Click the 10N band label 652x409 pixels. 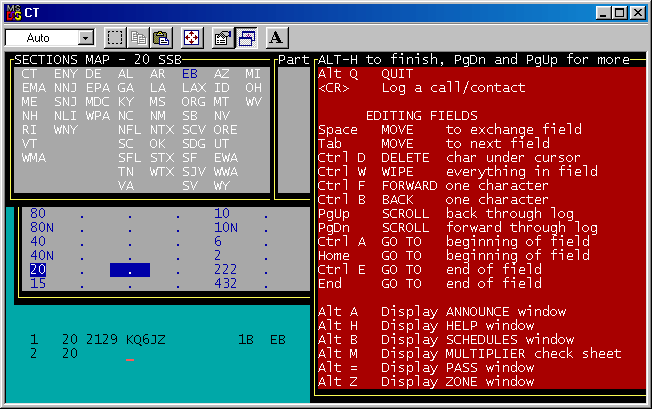[x=226, y=228]
